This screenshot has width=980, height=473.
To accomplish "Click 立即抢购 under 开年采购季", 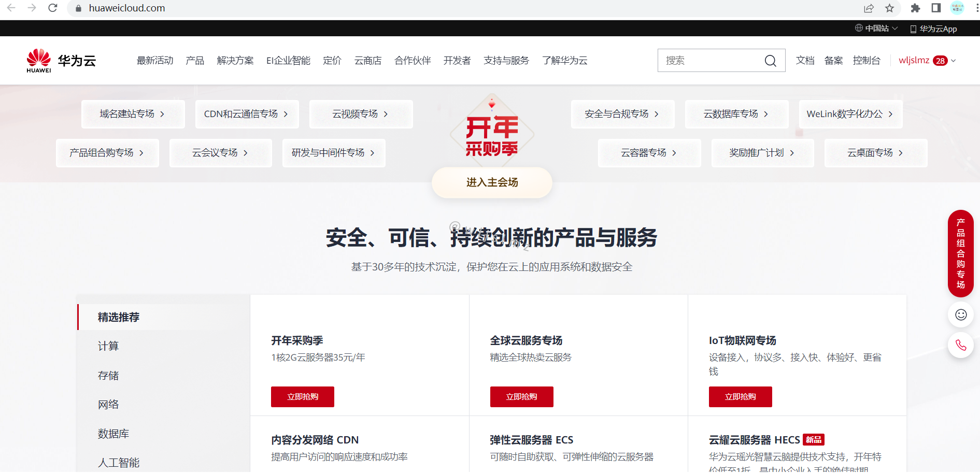I will 302,396.
